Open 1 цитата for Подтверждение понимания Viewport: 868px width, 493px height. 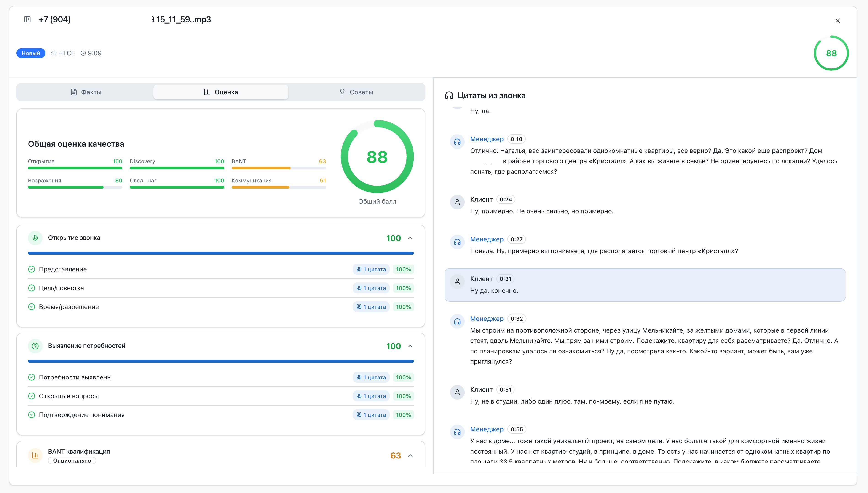point(371,415)
